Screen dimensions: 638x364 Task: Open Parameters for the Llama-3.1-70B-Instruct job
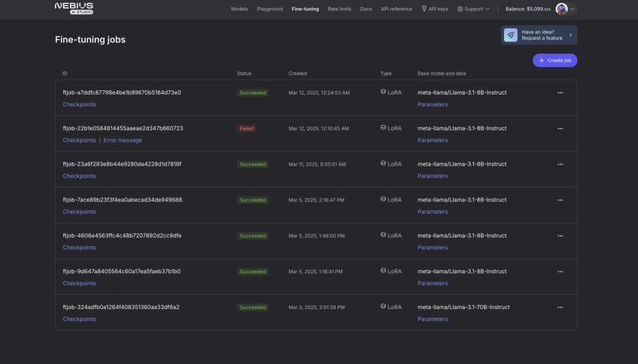tap(432, 319)
